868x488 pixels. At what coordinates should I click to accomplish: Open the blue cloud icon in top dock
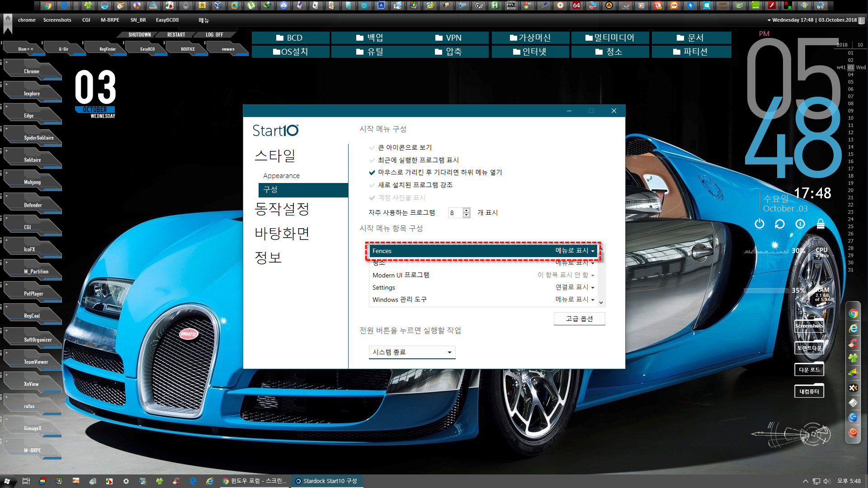click(x=283, y=5)
